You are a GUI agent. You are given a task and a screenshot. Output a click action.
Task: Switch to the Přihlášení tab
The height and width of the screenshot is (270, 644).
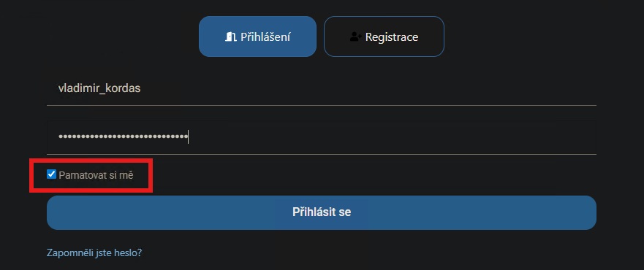(257, 36)
